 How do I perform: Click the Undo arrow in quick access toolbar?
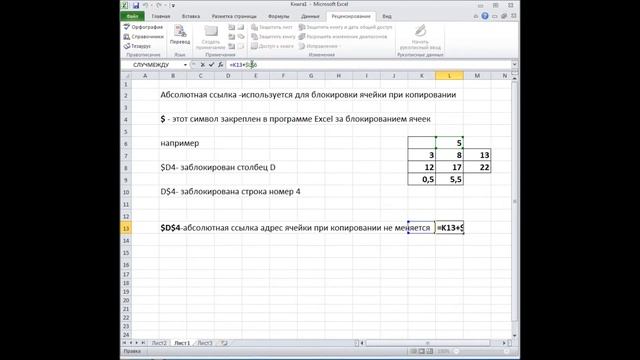point(145,5)
